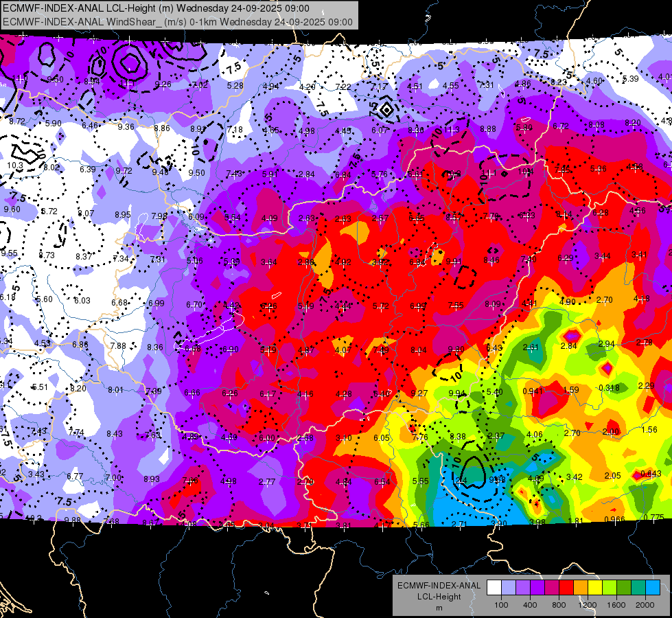672x618 pixels.
Task: Click the 400 label on the legend scale
Action: (530, 605)
